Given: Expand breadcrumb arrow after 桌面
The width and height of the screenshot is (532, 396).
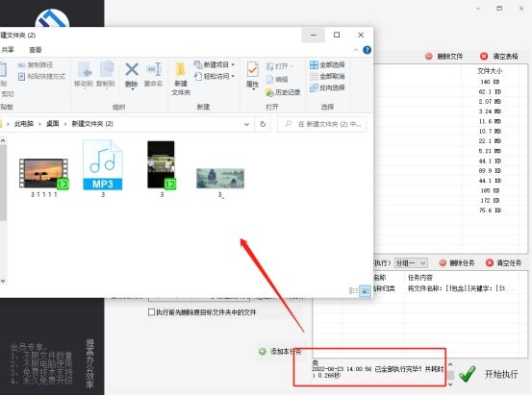Looking at the screenshot, I should [x=65, y=124].
